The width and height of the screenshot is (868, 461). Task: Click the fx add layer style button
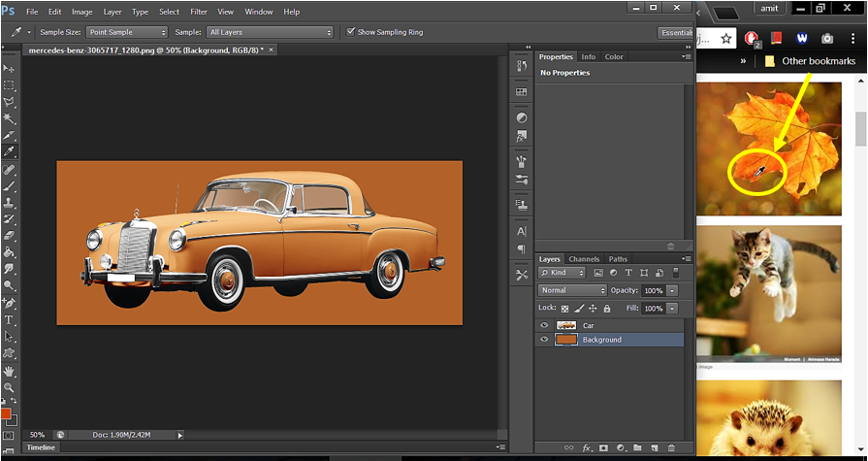click(586, 447)
